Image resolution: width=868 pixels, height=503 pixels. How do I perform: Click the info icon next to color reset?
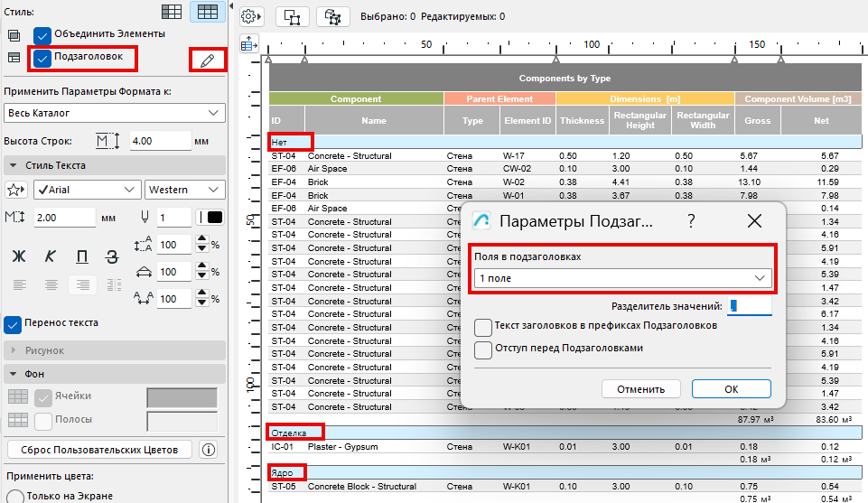pos(208,450)
